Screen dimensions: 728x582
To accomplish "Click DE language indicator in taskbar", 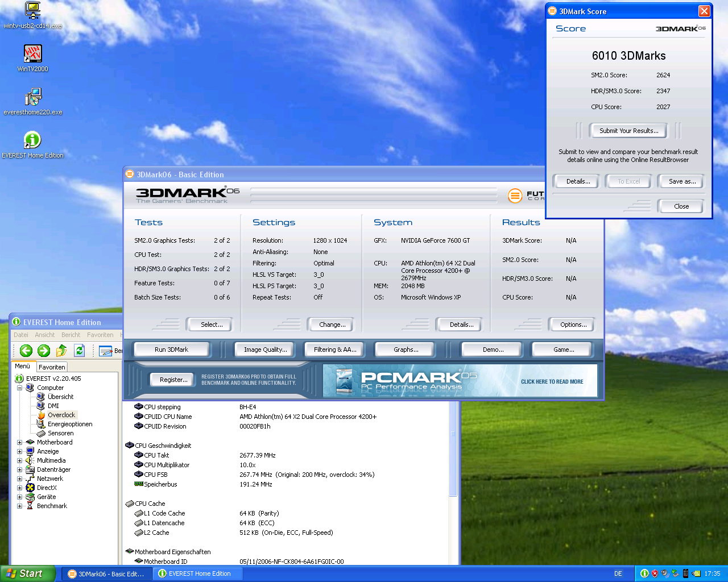I will click(618, 573).
